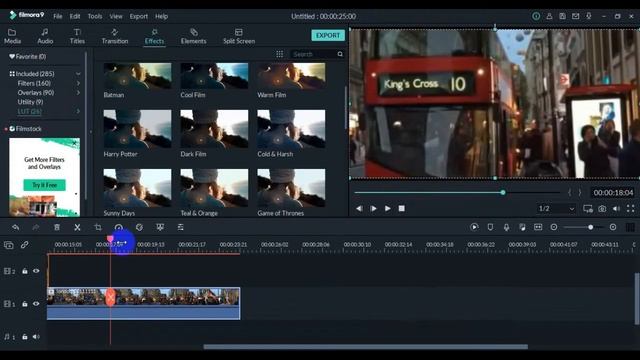Select the Warm Film LUT thumbnail
The width and height of the screenshot is (640, 360).
(x=291, y=76)
